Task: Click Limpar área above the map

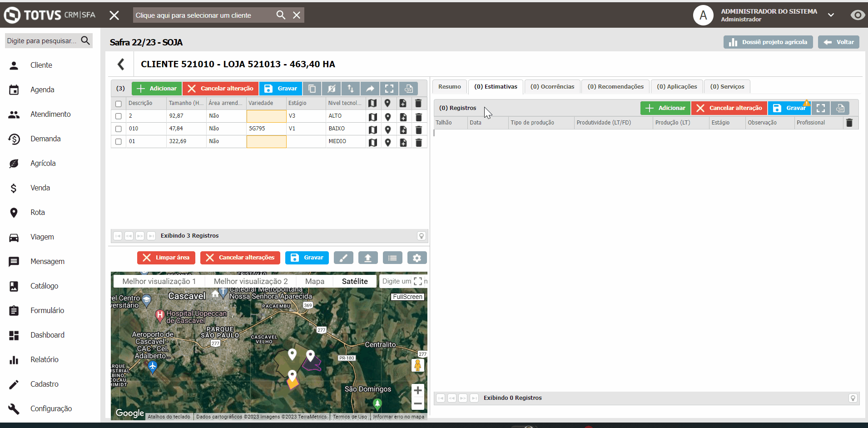Action: pyautogui.click(x=166, y=258)
